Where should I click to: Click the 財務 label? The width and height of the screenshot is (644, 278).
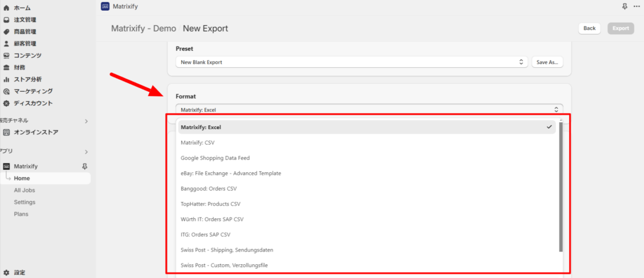(19, 67)
